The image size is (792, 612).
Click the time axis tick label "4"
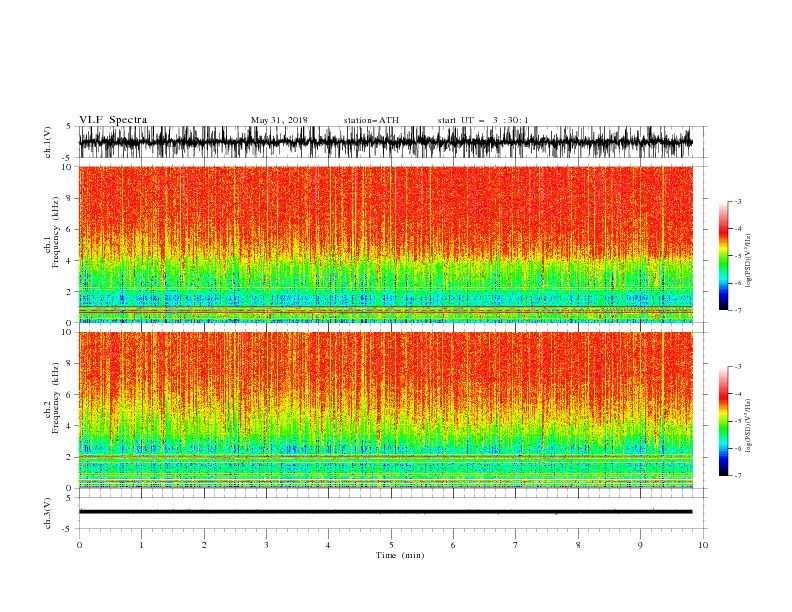pyautogui.click(x=328, y=545)
